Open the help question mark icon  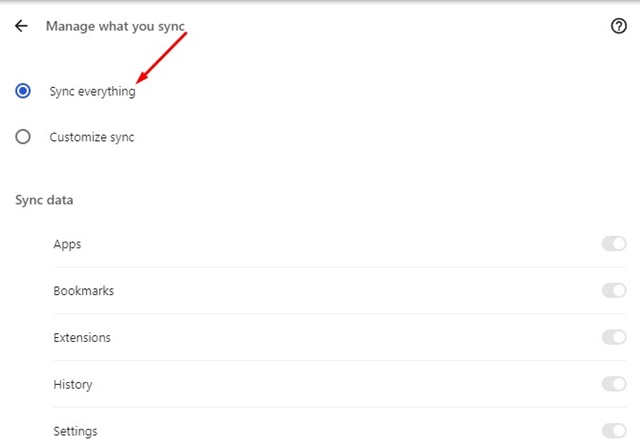coord(618,26)
